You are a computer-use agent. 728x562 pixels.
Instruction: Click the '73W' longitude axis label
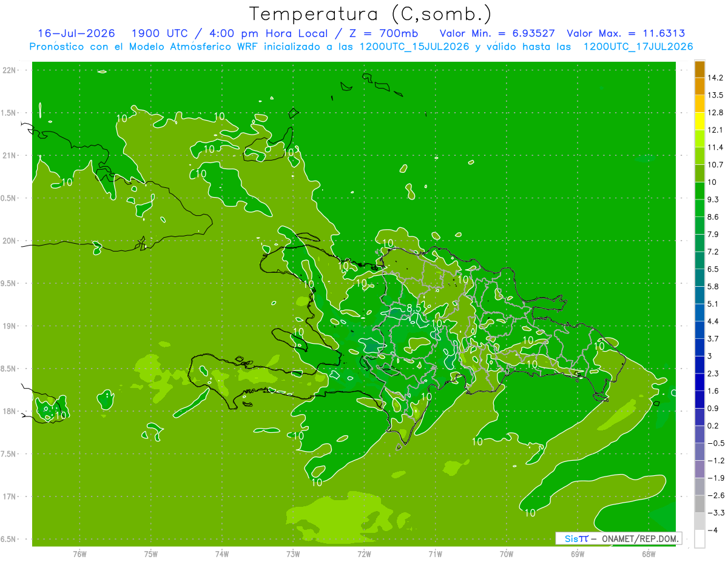coord(293,553)
